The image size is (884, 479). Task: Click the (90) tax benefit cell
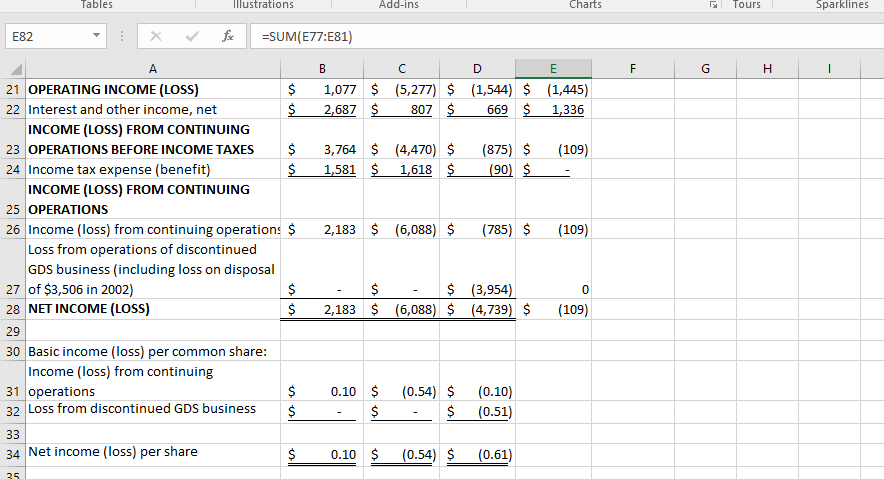point(477,169)
